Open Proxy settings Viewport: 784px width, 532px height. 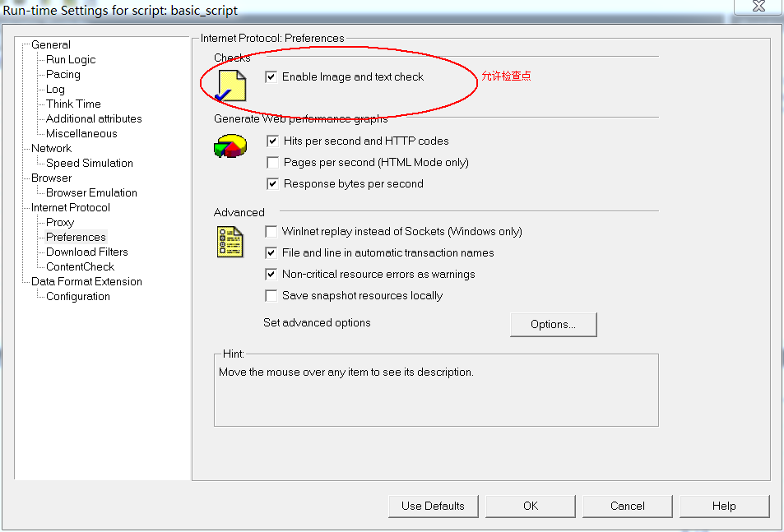coord(60,223)
